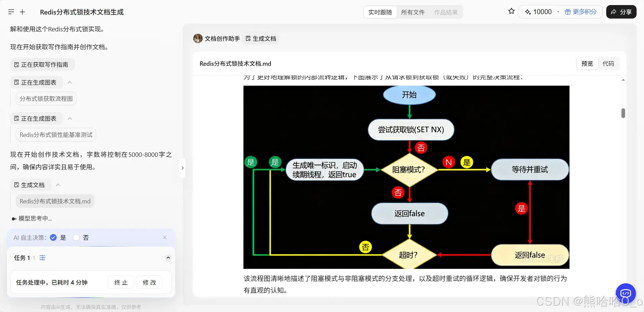
Task: Click the 修改 button on the task card
Action: click(x=149, y=282)
